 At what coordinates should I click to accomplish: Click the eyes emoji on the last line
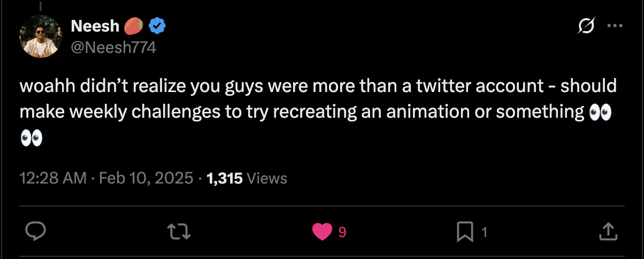[31, 139]
